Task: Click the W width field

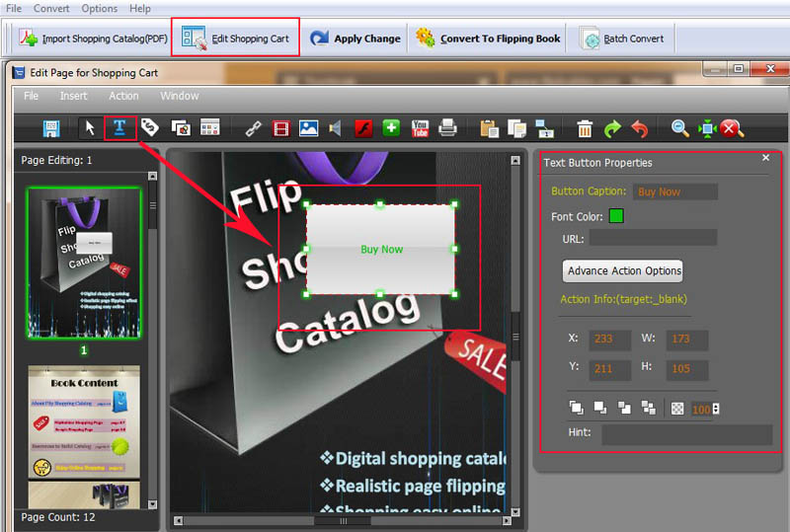Action: click(687, 340)
